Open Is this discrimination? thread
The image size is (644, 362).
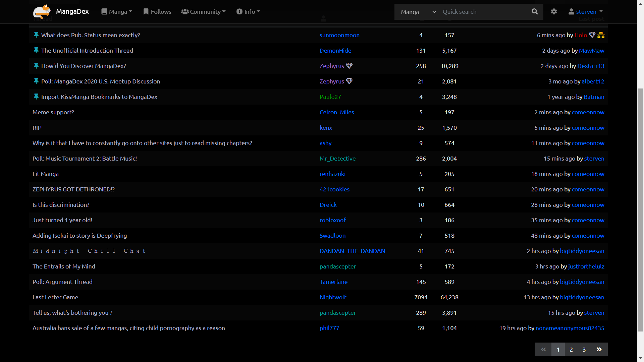point(61,204)
